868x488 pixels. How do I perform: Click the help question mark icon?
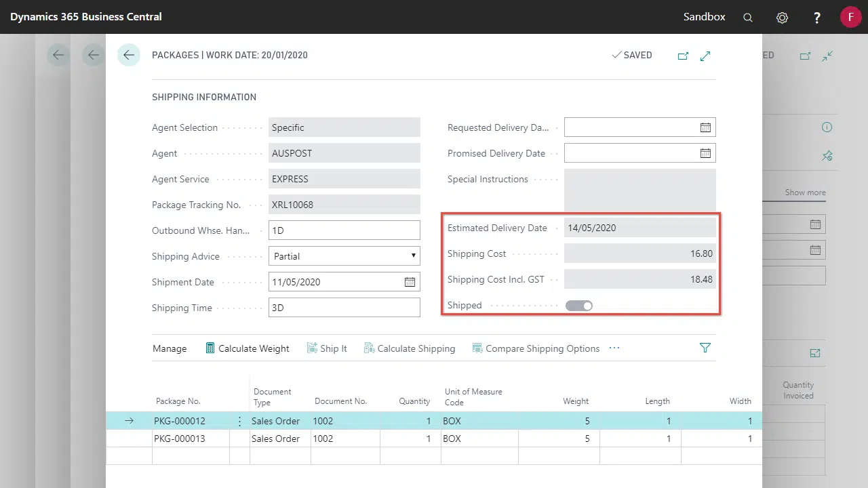click(x=817, y=18)
